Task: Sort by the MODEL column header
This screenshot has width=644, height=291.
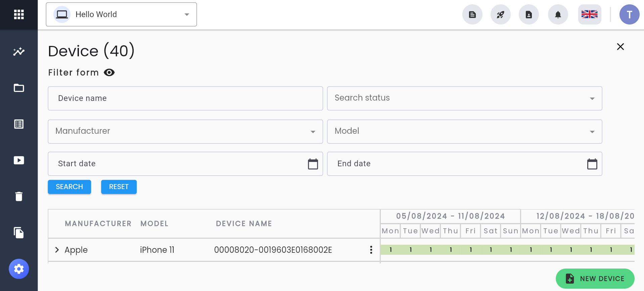Action: pos(154,224)
